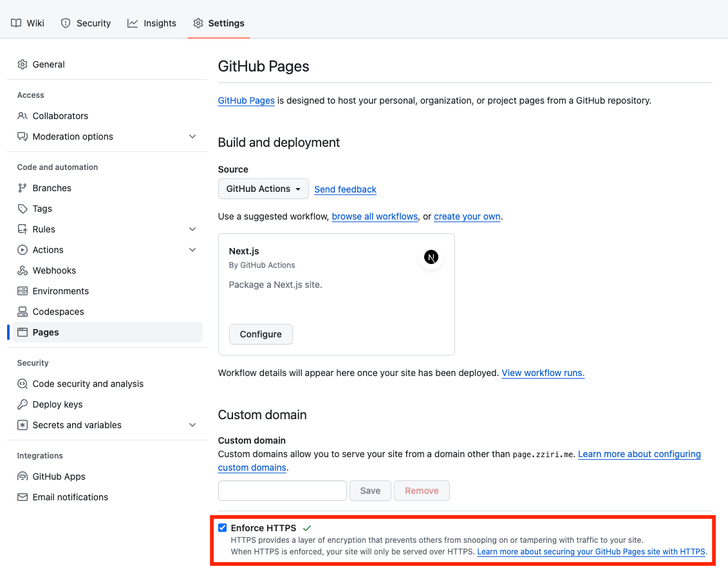This screenshot has height=575, width=728.
Task: Expand the Moderation options chevron
Action: pos(192,137)
